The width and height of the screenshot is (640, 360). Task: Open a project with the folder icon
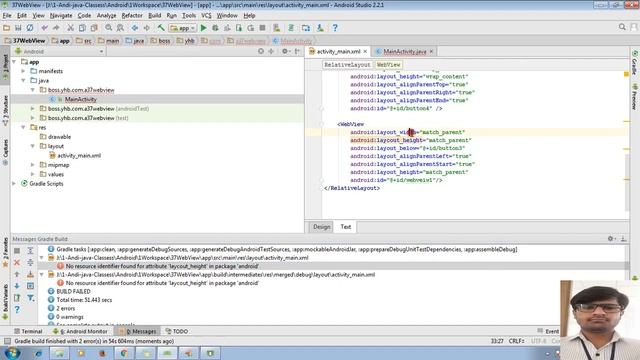6,28
